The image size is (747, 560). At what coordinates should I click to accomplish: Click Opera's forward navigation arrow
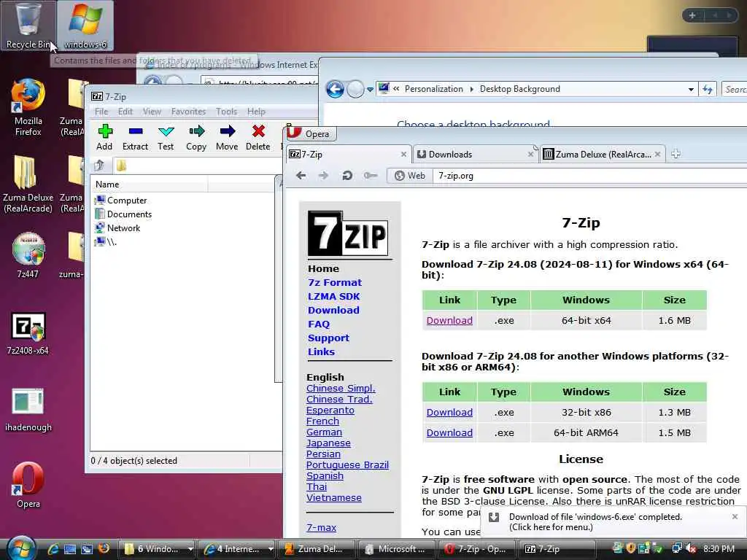coord(323,176)
